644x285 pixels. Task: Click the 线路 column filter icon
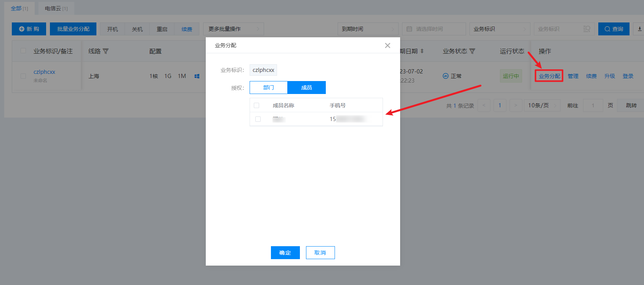(x=106, y=51)
